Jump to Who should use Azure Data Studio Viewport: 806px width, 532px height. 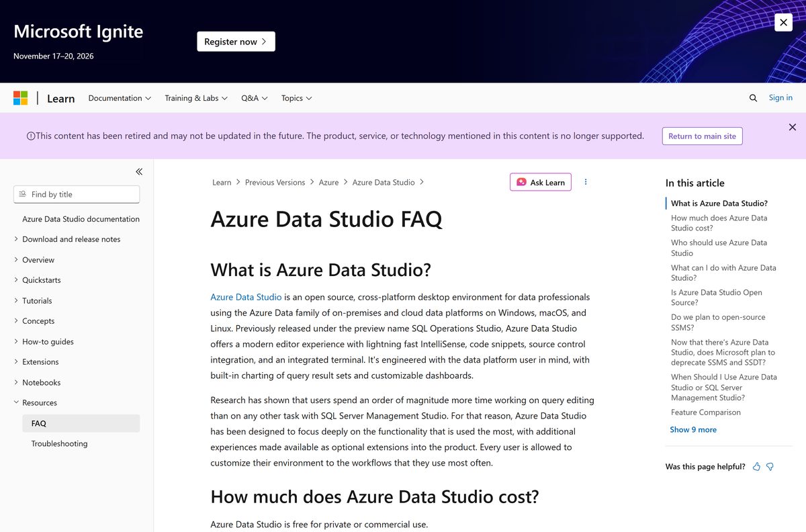pos(719,248)
